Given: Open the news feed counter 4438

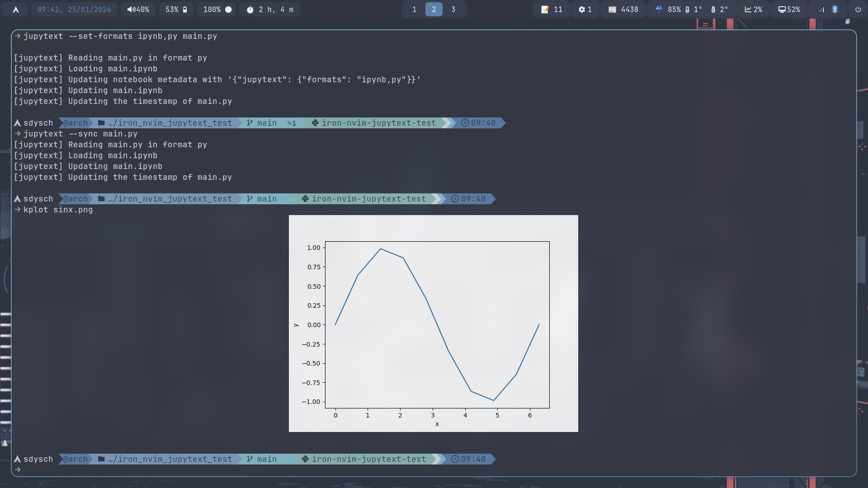Looking at the screenshot, I should point(623,9).
